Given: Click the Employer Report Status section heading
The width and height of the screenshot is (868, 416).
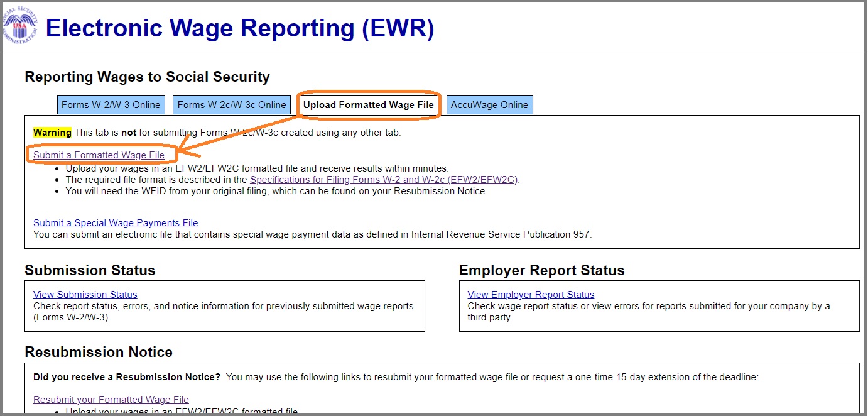Looking at the screenshot, I should [541, 271].
